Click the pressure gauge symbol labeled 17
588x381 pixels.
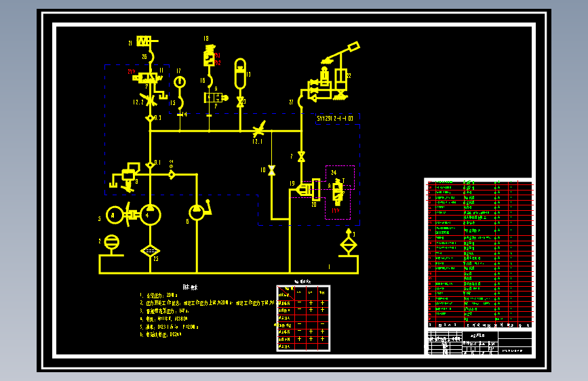[x=180, y=81]
